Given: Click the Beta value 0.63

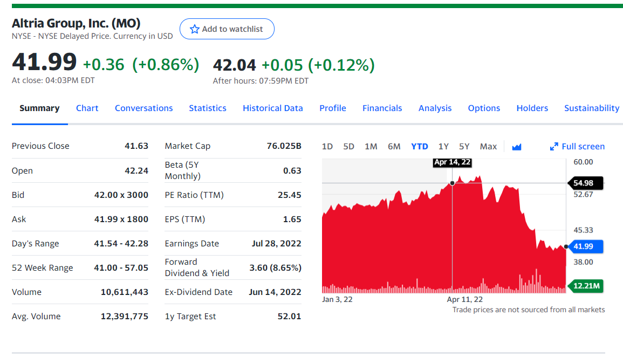Looking at the screenshot, I should (x=292, y=170).
